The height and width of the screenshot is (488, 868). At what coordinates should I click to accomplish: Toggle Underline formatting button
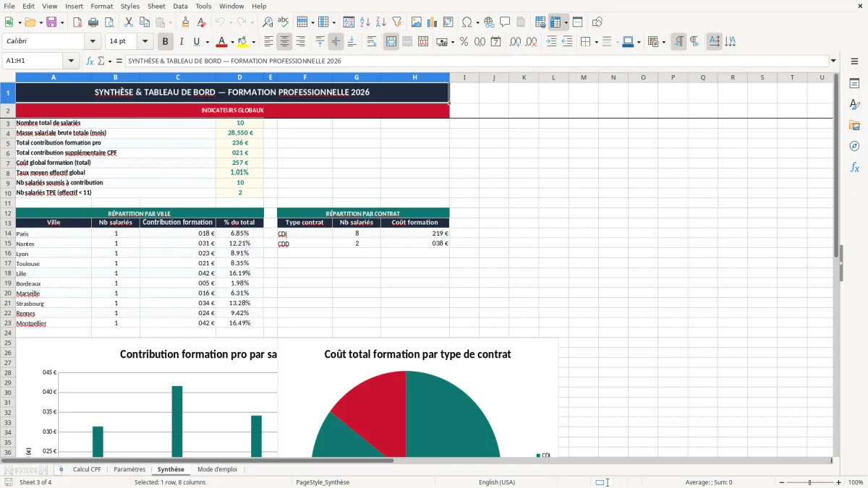196,42
